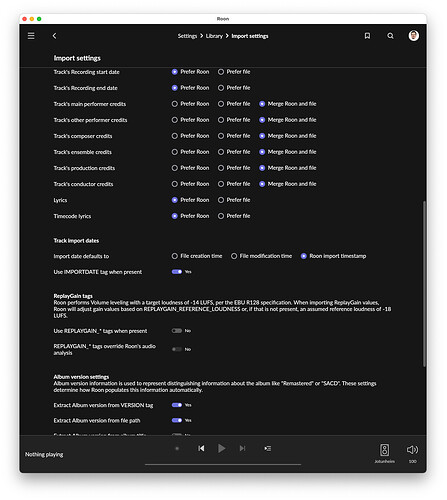Screen dimensions: 447x500
Task: Click the Track import dates heading
Action: coord(76,241)
